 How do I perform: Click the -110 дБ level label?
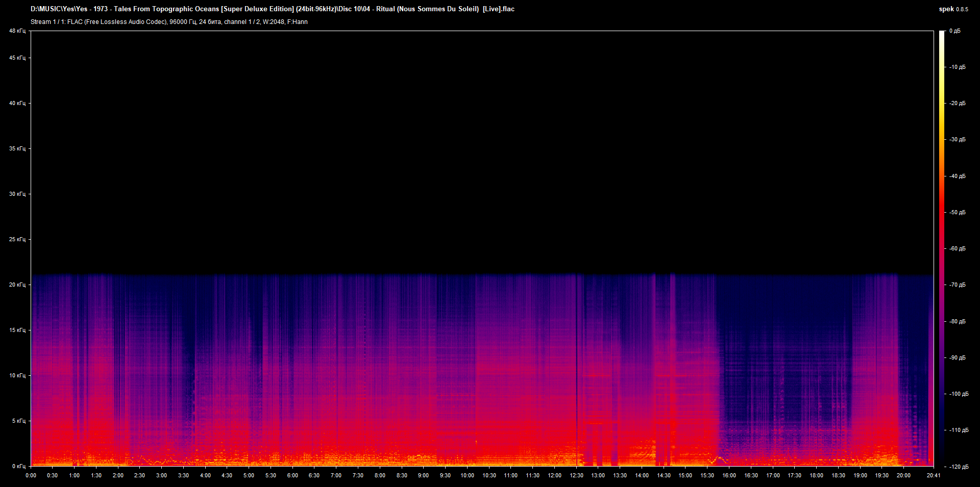pyautogui.click(x=959, y=430)
